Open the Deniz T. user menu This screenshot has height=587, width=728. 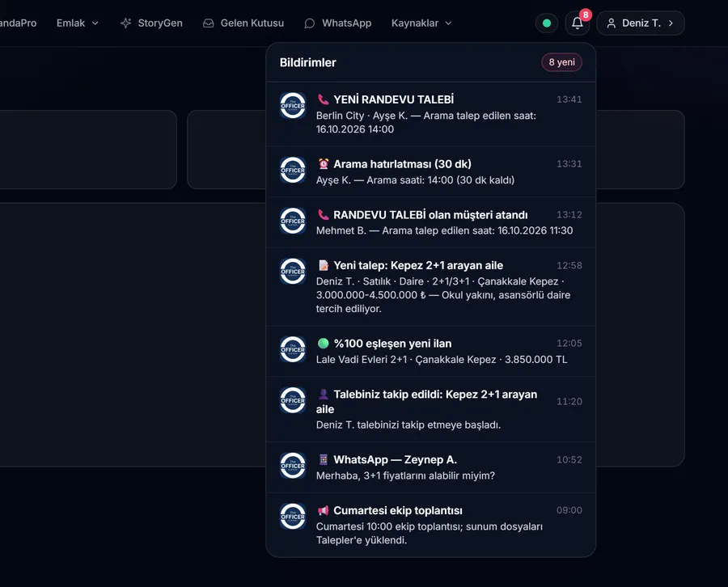click(x=641, y=23)
